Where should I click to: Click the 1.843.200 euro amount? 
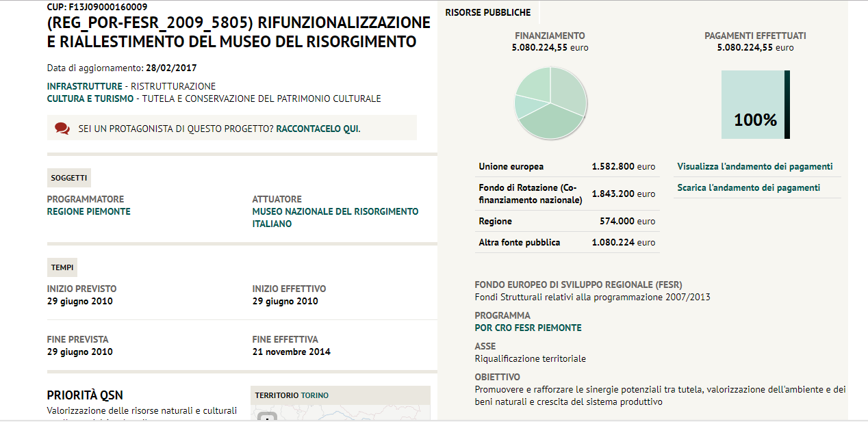[624, 194]
